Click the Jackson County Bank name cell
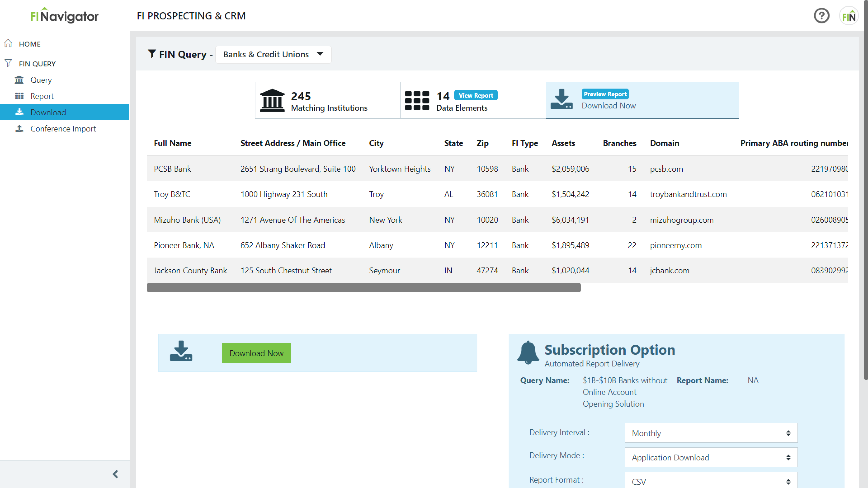 [190, 270]
